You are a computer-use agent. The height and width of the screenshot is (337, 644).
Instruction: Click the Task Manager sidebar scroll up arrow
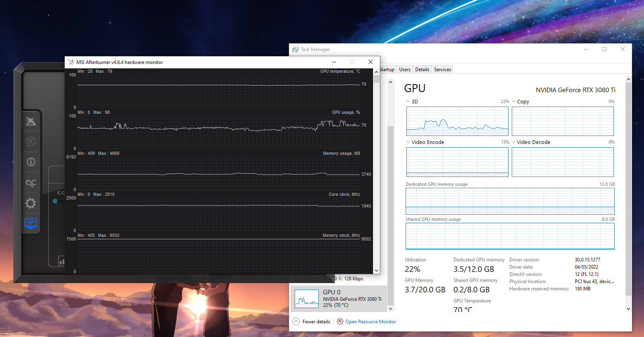click(x=390, y=82)
